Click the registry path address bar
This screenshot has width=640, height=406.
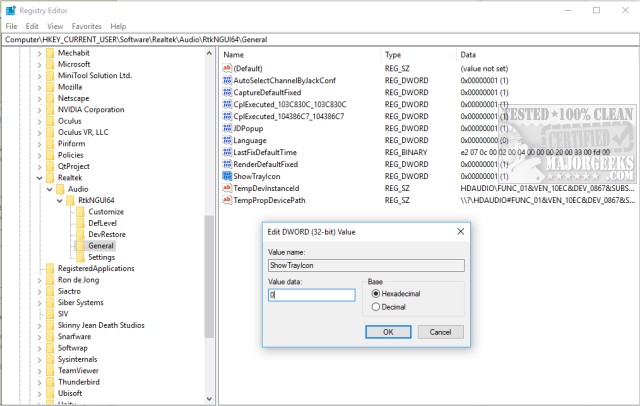tap(320, 40)
